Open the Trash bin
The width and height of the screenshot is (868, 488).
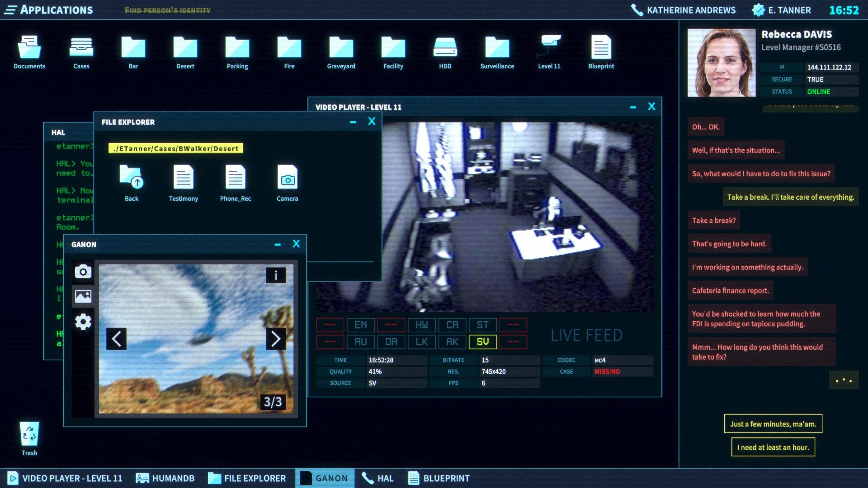pos(29,439)
